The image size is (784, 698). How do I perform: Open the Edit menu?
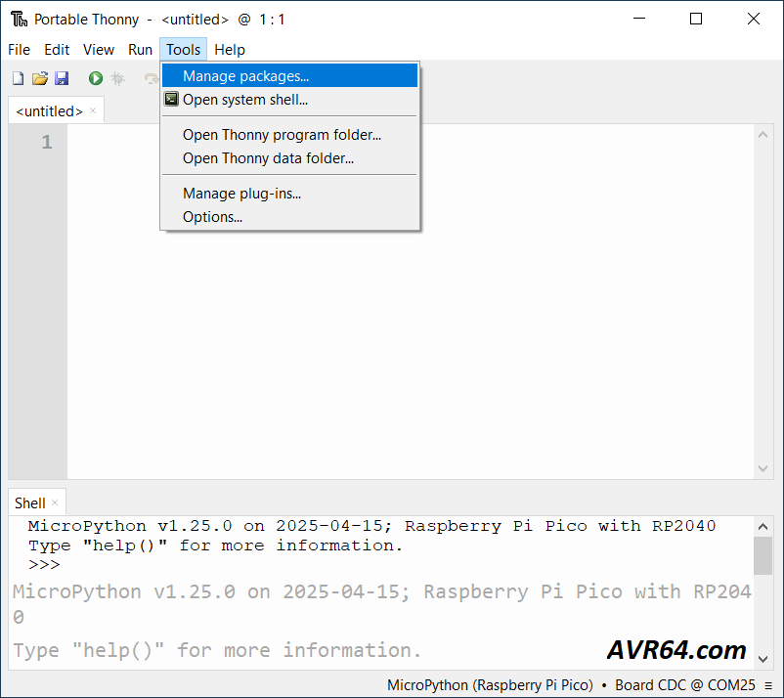(57, 50)
